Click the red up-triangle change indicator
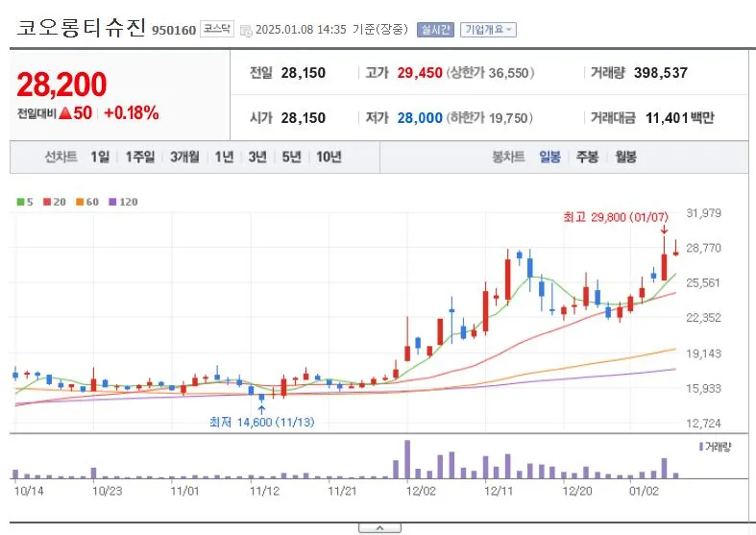 [x=65, y=113]
